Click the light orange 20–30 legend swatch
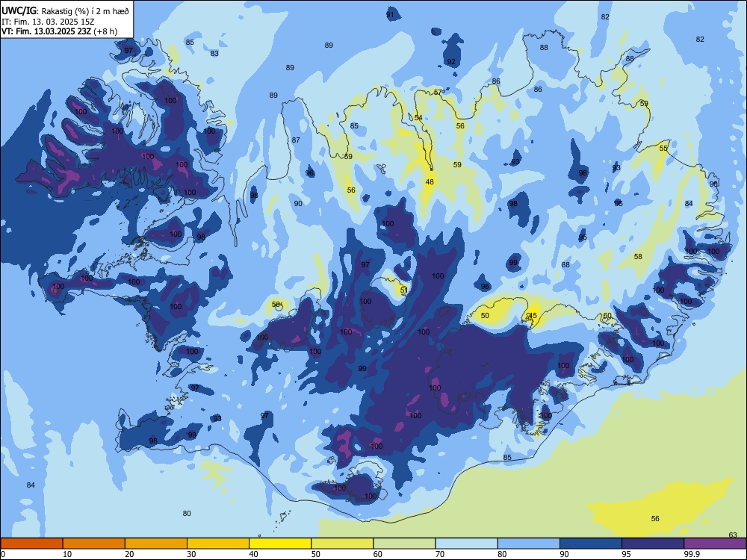 [156, 544]
